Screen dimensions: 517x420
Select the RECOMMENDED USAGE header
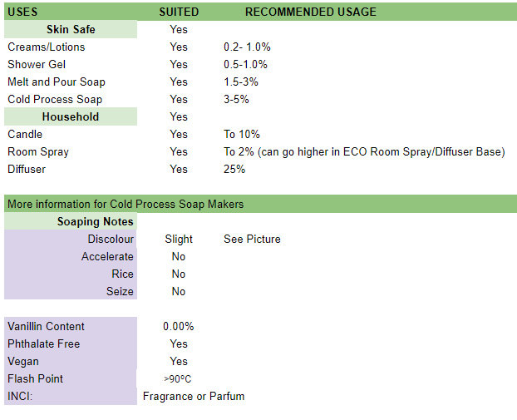310,12
